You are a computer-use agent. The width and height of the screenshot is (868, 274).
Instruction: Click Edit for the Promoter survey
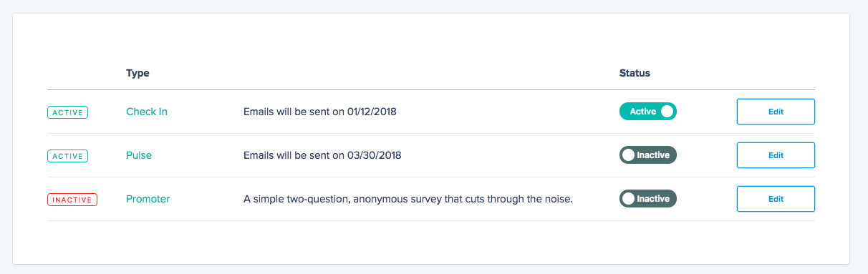pos(776,199)
